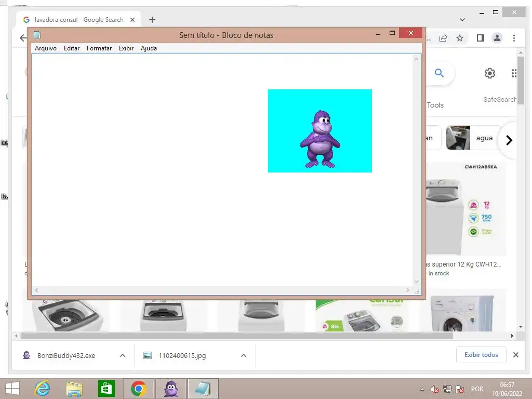The image size is (532, 399).
Task: Click the Chrome back arrow button
Action: [23, 38]
